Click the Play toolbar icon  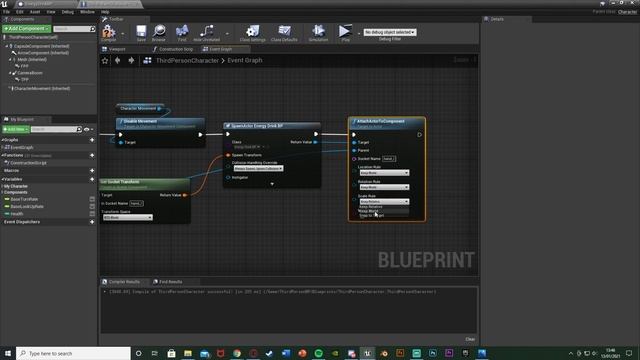345,31
